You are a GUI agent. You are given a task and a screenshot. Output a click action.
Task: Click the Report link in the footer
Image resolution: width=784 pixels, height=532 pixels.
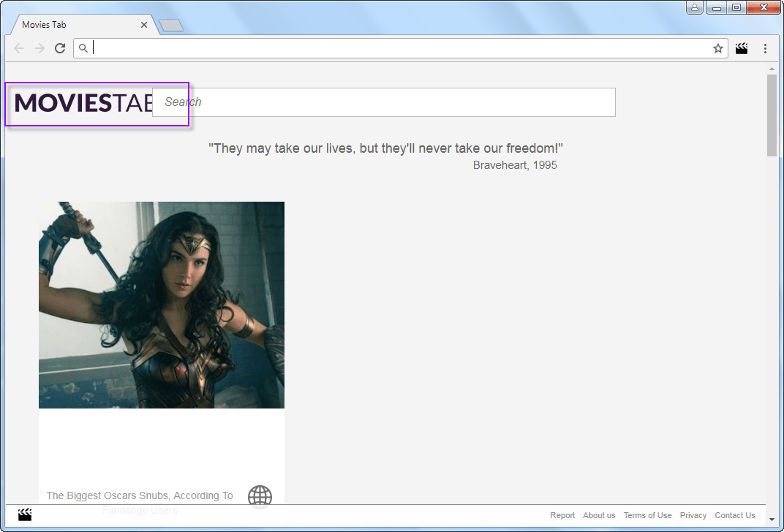pyautogui.click(x=562, y=515)
